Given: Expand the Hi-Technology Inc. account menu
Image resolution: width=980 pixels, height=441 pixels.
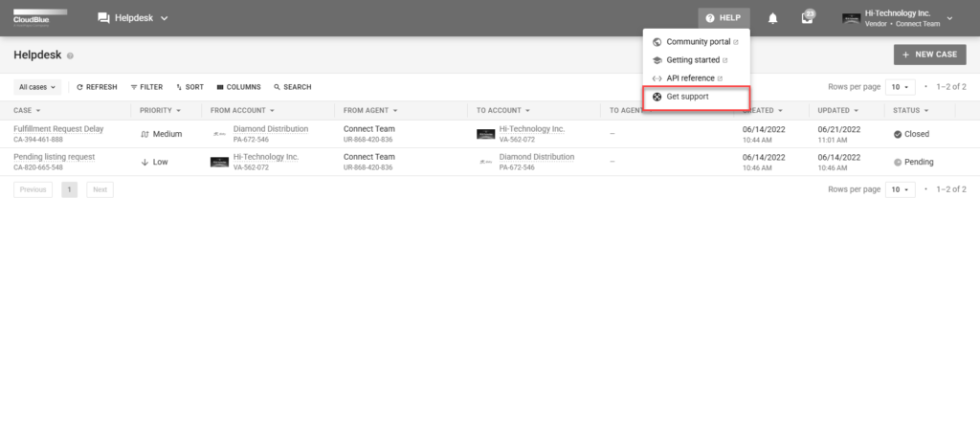Looking at the screenshot, I should click(x=948, y=18).
